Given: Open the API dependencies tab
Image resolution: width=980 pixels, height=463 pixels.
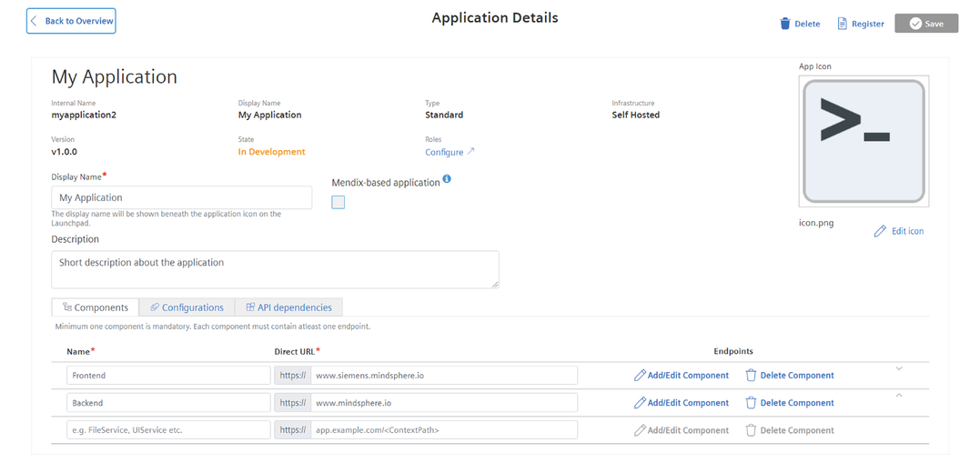Looking at the screenshot, I should pos(288,307).
